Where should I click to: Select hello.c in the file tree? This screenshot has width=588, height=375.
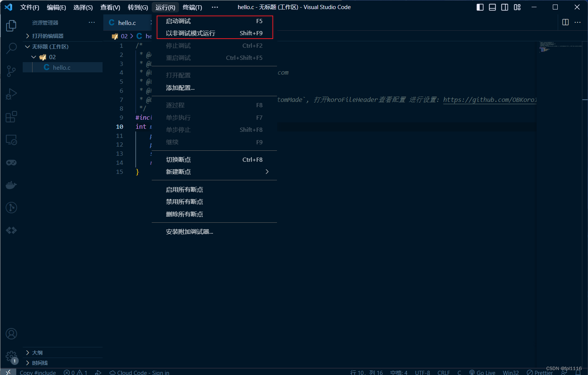click(x=62, y=67)
